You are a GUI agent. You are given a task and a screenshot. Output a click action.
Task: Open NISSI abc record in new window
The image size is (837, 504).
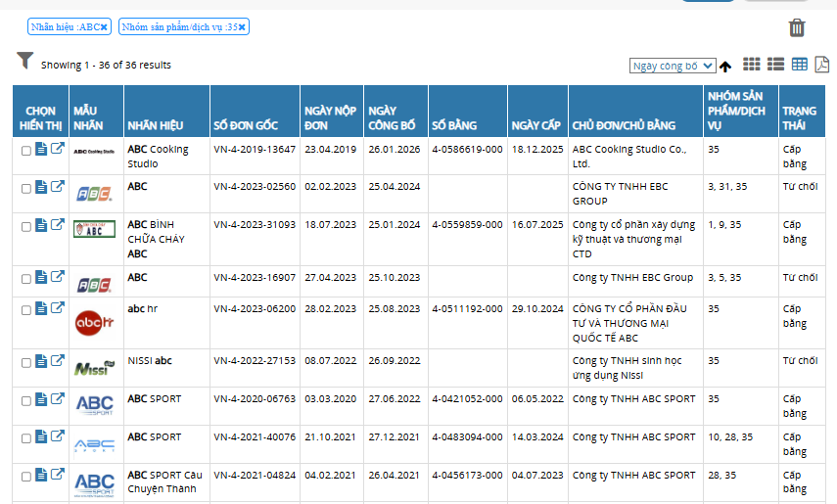[58, 360]
